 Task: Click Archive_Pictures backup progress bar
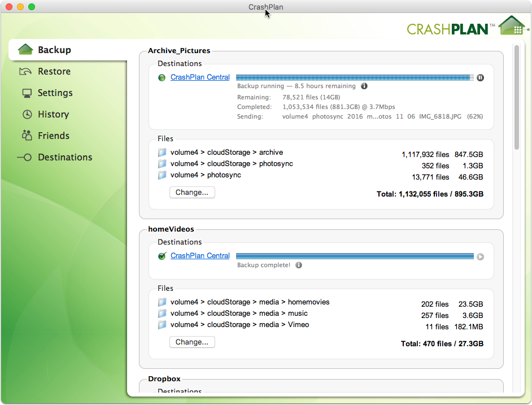click(355, 78)
